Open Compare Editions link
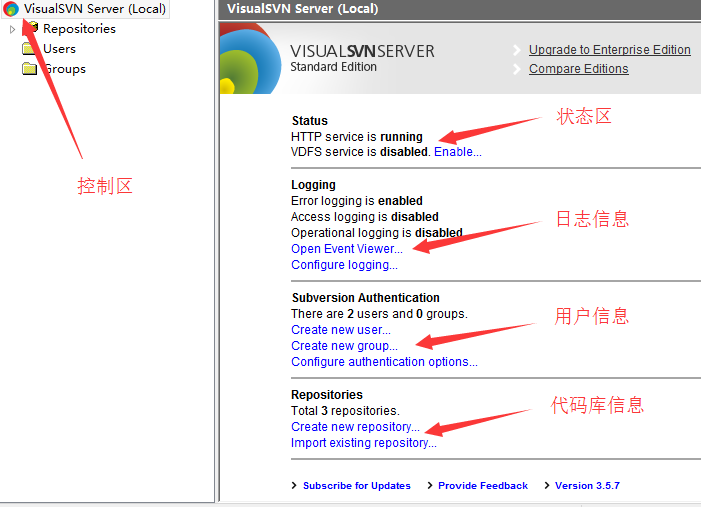 (579, 69)
